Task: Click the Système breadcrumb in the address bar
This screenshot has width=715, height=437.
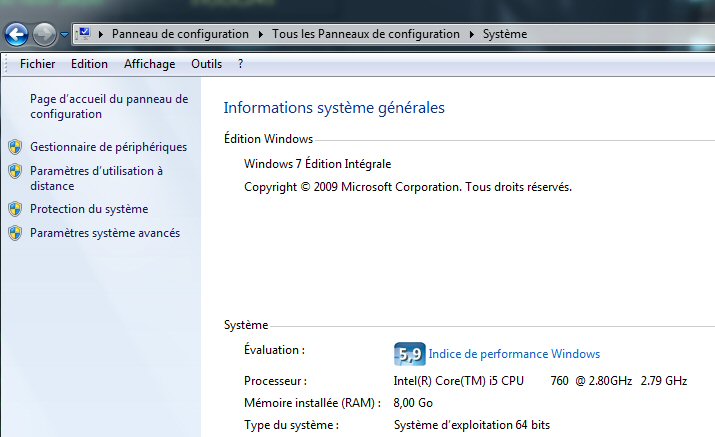Action: pyautogui.click(x=504, y=34)
